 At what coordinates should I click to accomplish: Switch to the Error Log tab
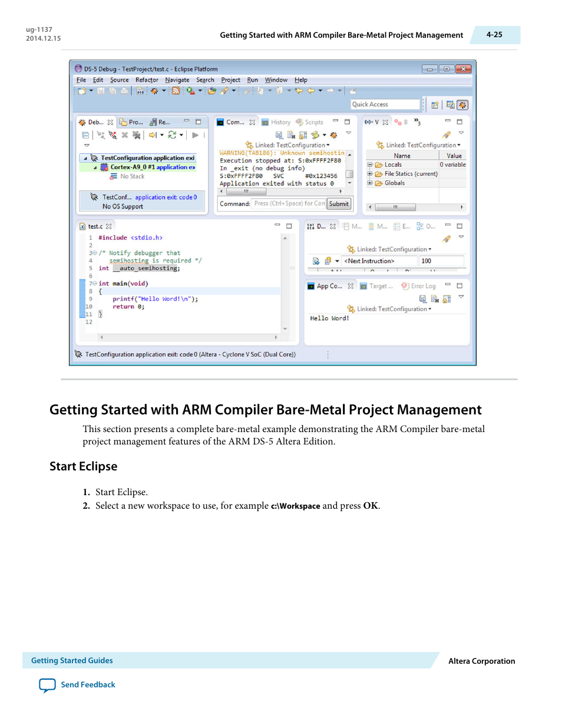[x=418, y=286]
